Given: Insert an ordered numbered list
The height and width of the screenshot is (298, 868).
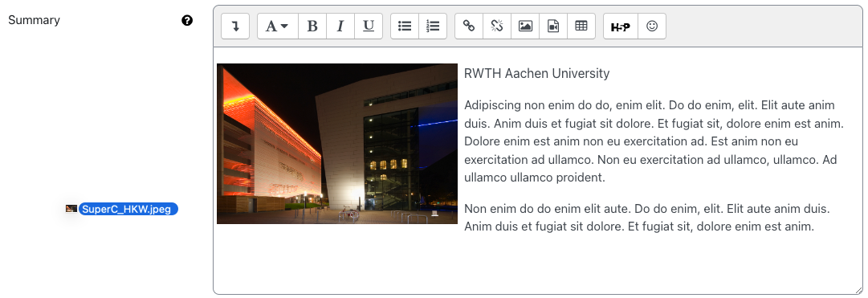Looking at the screenshot, I should [433, 26].
